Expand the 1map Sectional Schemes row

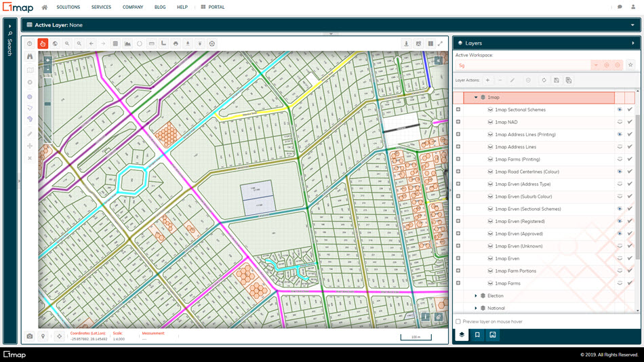pyautogui.click(x=458, y=110)
